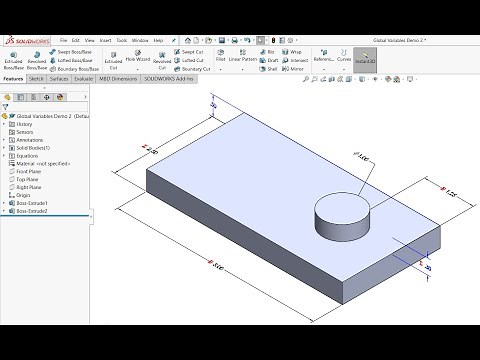This screenshot has width=480, height=360.
Task: Switch to the Evaluate tab
Action: tap(83, 79)
